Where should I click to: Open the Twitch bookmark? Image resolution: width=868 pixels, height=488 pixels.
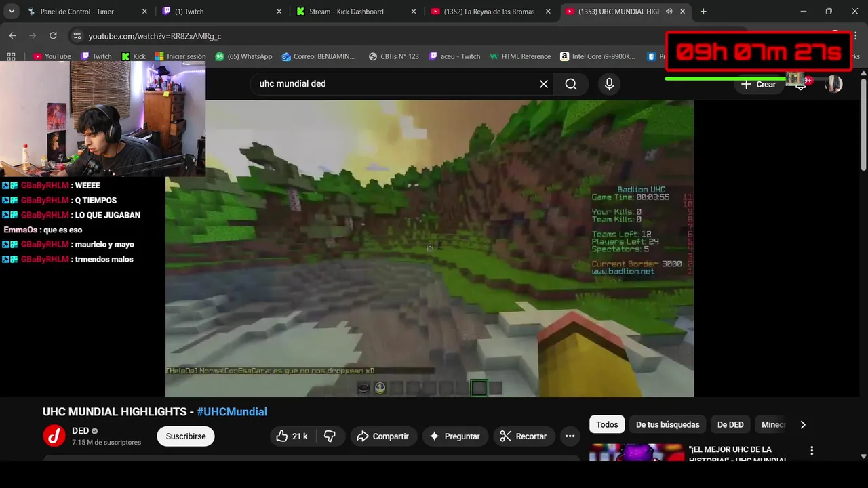[96, 56]
